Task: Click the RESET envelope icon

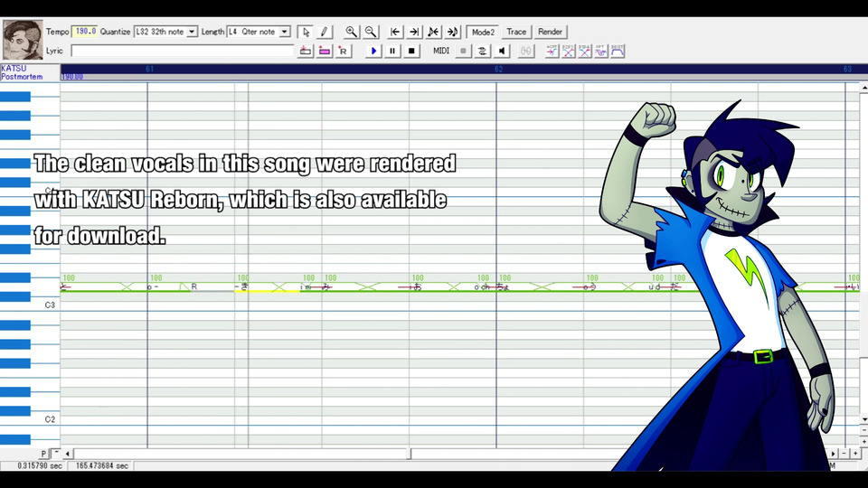Action: coord(618,51)
